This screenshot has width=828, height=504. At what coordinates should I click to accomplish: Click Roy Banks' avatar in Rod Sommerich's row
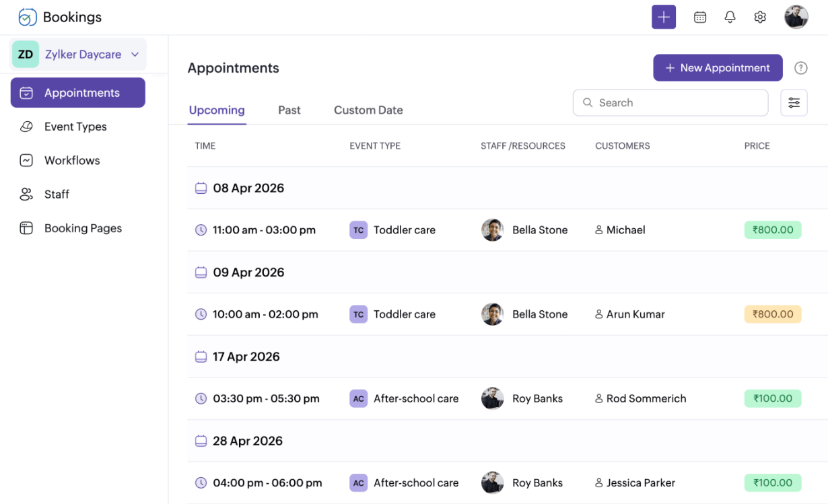[x=493, y=398]
